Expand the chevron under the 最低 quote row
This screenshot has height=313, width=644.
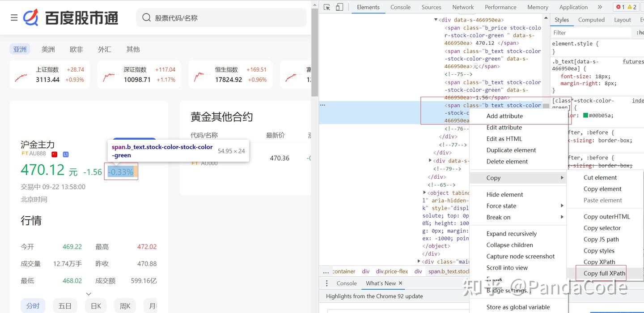tap(89, 294)
